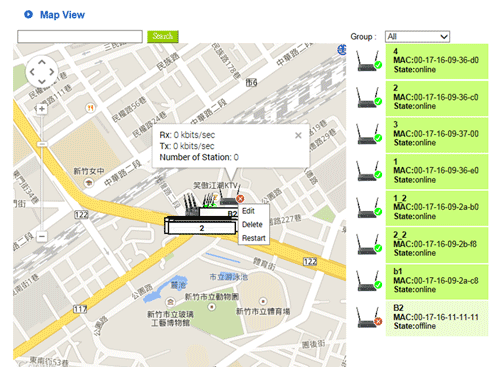Expand the Map View section arrow
This screenshot has height=367, width=500.
(29, 15)
